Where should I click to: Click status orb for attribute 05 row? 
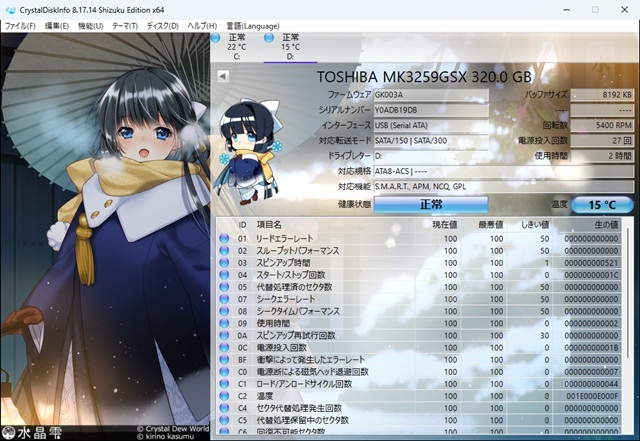tap(225, 287)
